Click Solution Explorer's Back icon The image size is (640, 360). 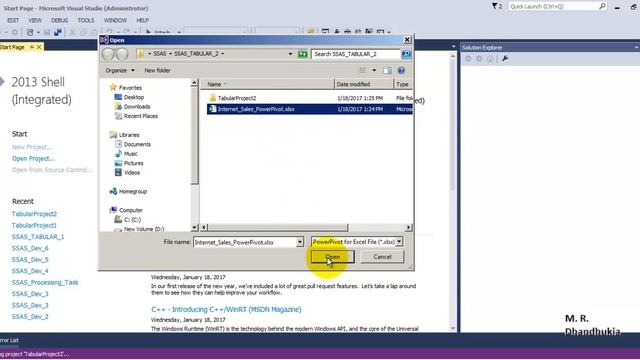pos(468,59)
